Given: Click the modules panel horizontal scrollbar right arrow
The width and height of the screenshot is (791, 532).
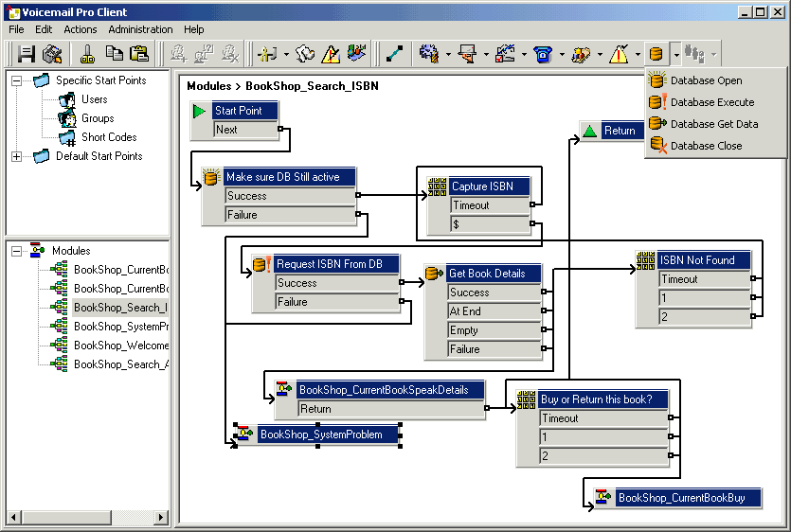Looking at the screenshot, I should (x=162, y=518).
